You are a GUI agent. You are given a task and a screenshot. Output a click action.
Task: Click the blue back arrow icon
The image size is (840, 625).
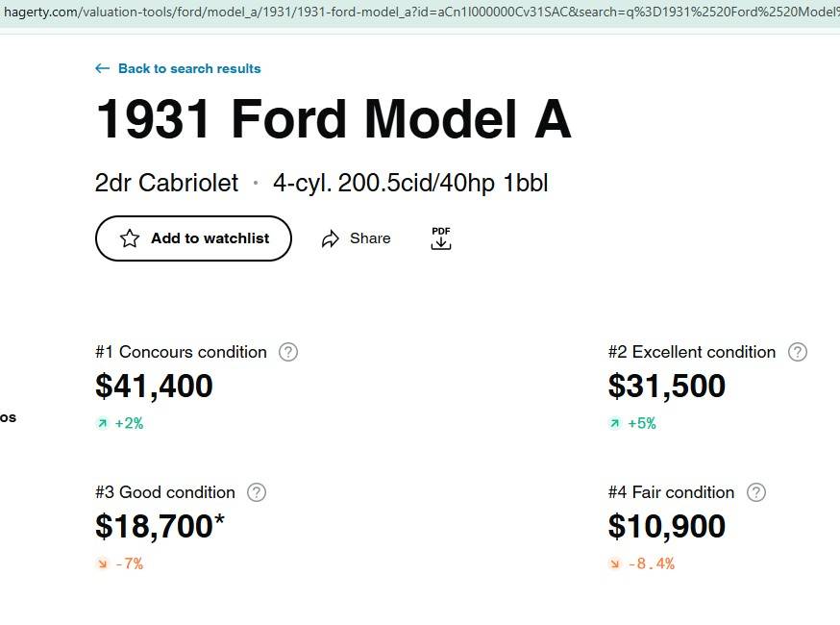pyautogui.click(x=102, y=68)
